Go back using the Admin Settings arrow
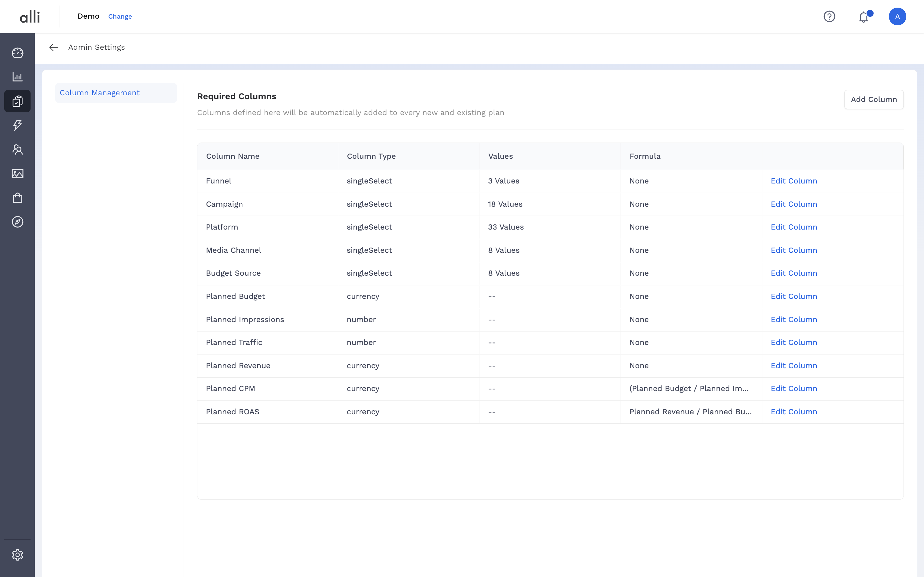 (x=53, y=47)
